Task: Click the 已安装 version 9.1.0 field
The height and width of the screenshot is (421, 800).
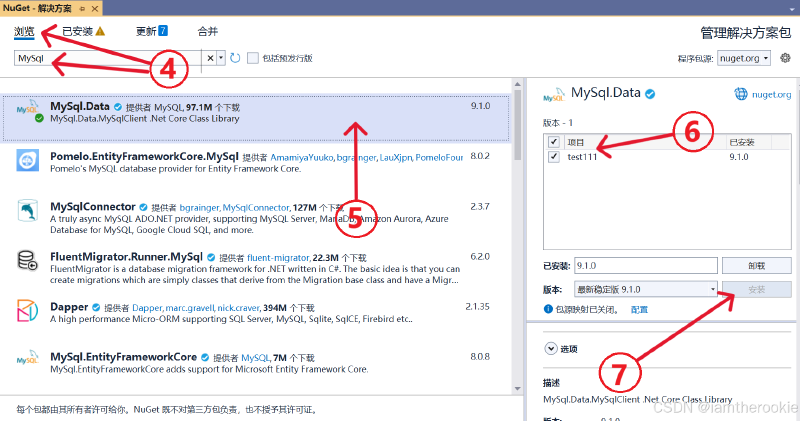Action: 645,266
